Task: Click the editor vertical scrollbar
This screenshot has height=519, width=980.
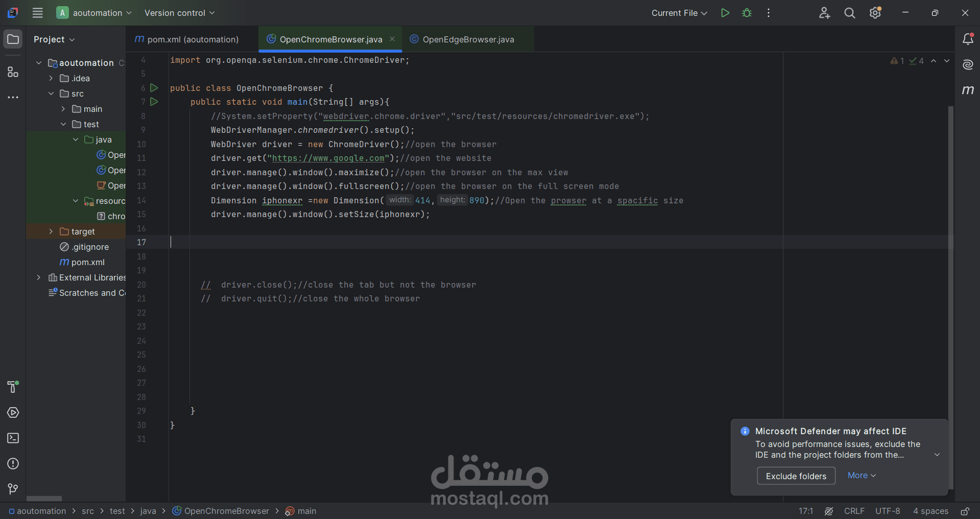Action: (950, 297)
